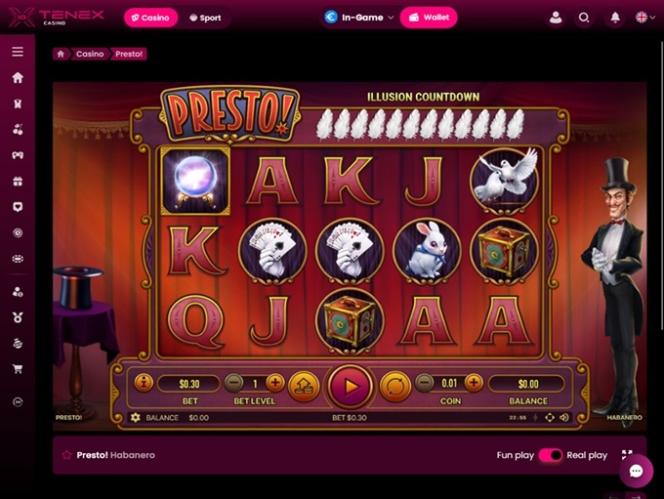Mute the game sound speaker icon
664x499 pixels.
point(564,418)
